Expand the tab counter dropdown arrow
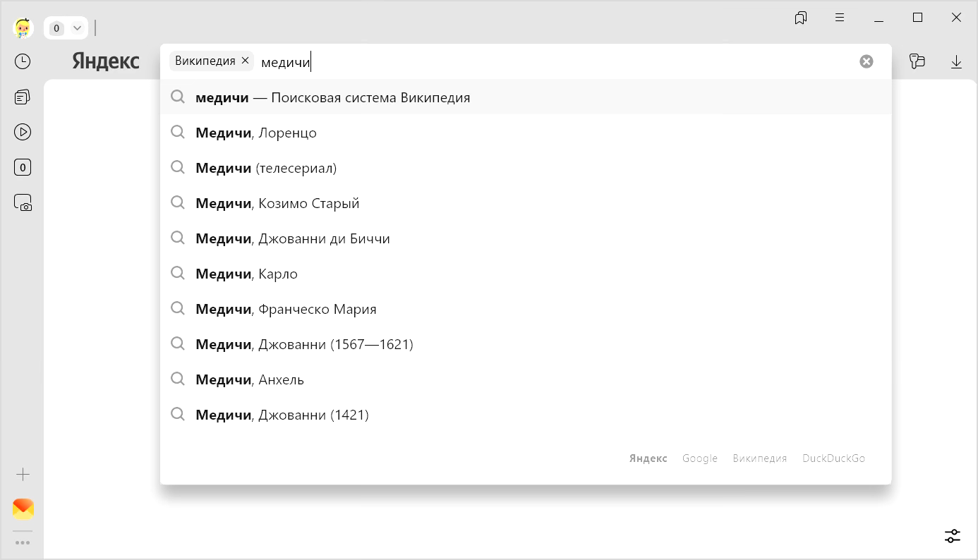This screenshot has width=978, height=560. point(78,28)
